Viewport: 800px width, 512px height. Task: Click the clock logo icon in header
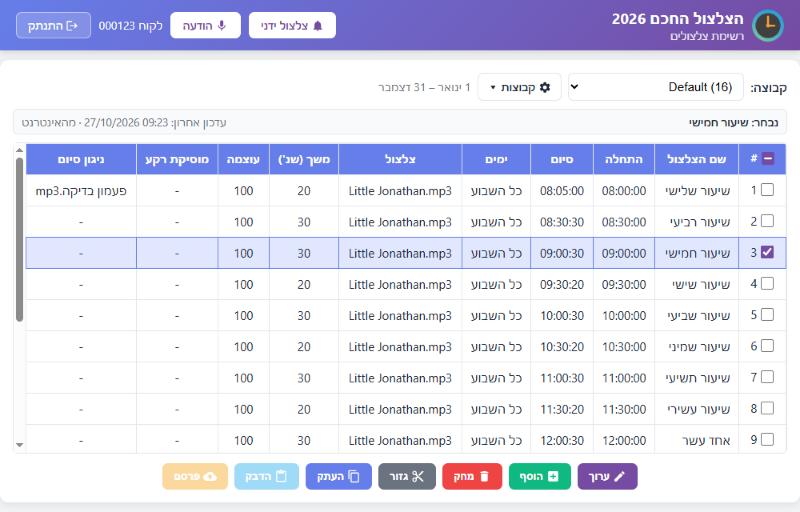(x=768, y=25)
